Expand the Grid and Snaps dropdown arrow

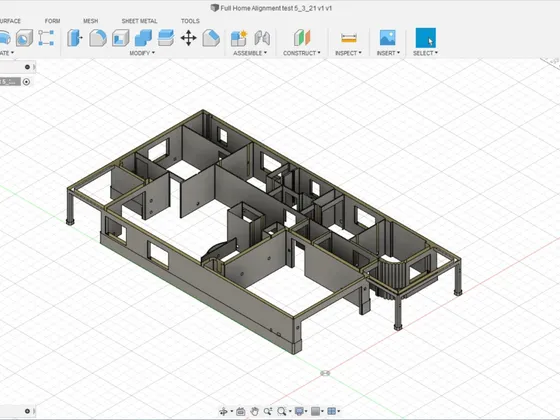(322, 412)
